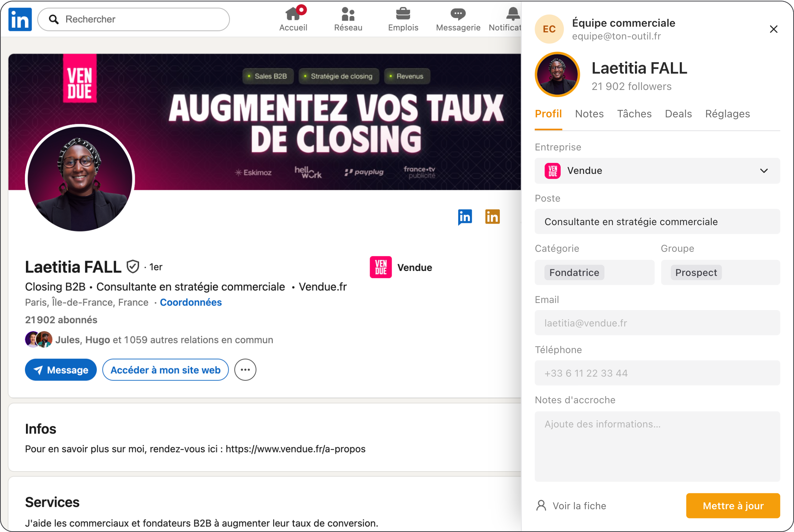This screenshot has width=794, height=532.
Task: Click the Mettre à jour button
Action: pos(733,506)
